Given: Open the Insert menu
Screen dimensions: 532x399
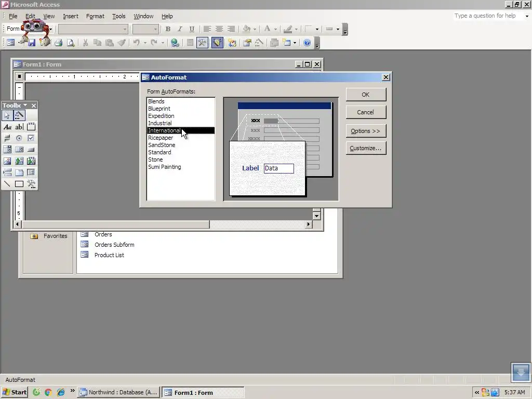Looking at the screenshot, I should coord(71,16).
